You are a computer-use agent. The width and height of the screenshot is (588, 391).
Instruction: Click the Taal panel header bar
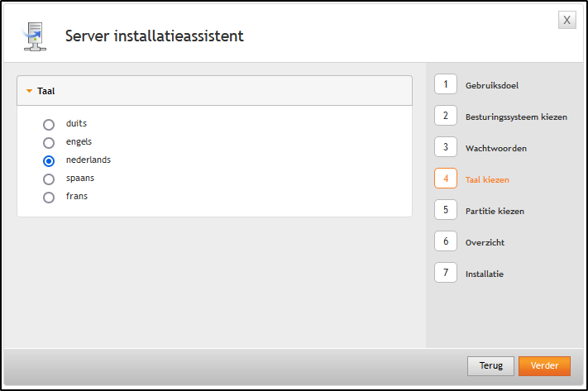(x=214, y=91)
